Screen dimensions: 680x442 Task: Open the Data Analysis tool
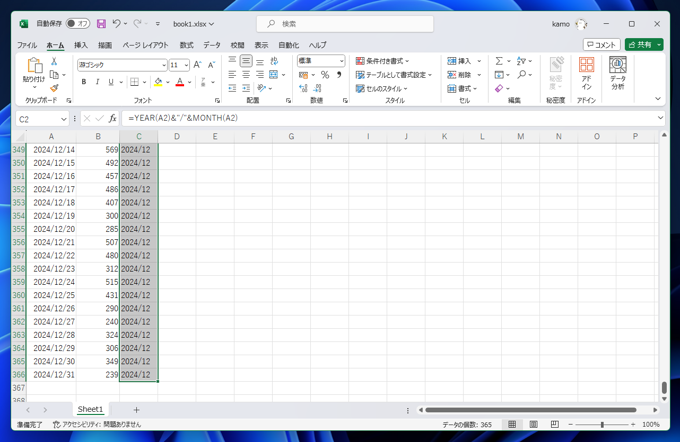coord(618,73)
